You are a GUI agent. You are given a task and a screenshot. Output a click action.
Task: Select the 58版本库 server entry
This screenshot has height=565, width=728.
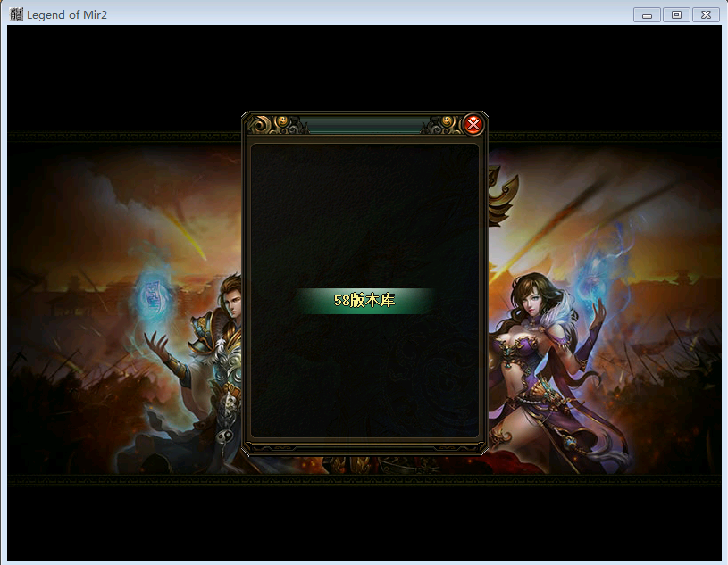click(x=364, y=301)
